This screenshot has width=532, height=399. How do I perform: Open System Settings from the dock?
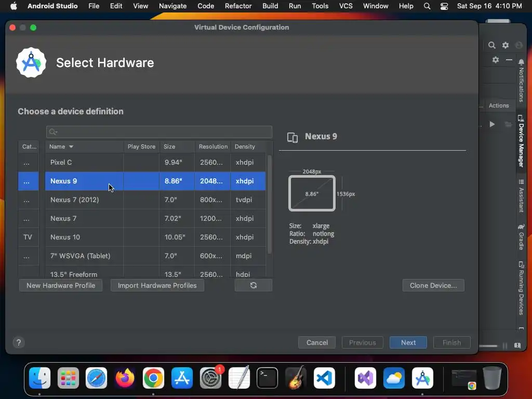pyautogui.click(x=211, y=378)
